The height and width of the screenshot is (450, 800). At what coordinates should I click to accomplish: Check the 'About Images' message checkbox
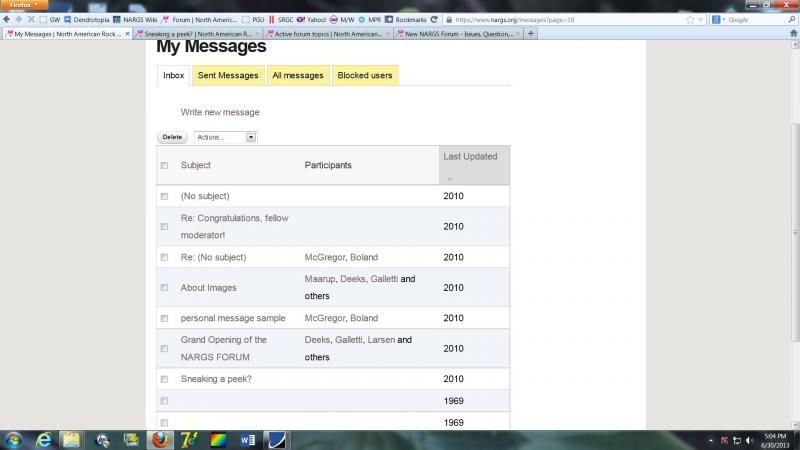point(164,287)
